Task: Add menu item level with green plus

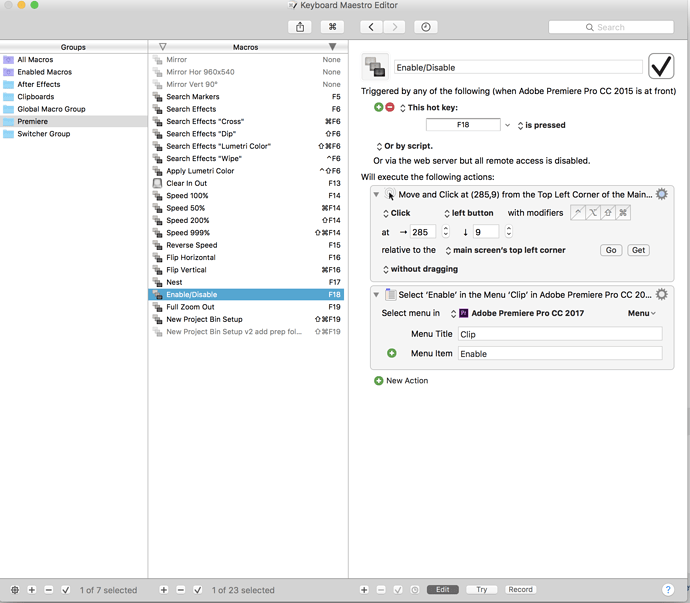Action: click(x=392, y=353)
